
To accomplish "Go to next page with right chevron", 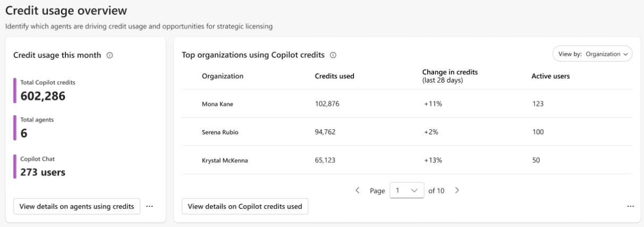I will coord(457,190).
